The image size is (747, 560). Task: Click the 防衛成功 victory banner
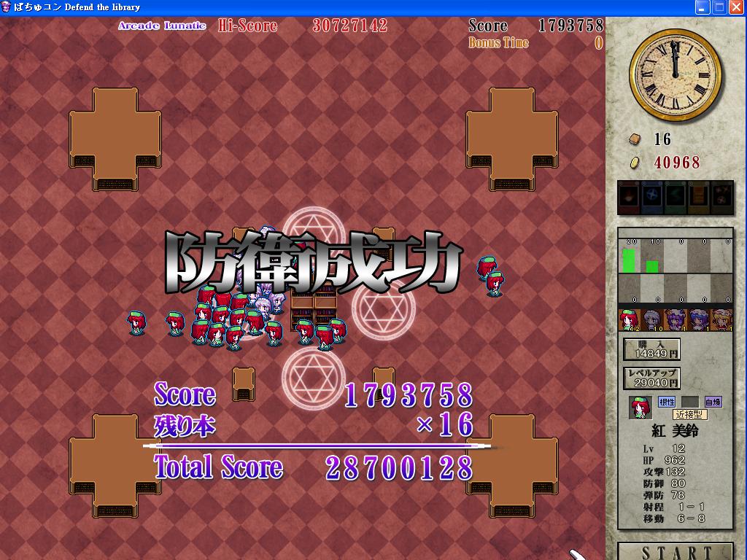click(314, 262)
